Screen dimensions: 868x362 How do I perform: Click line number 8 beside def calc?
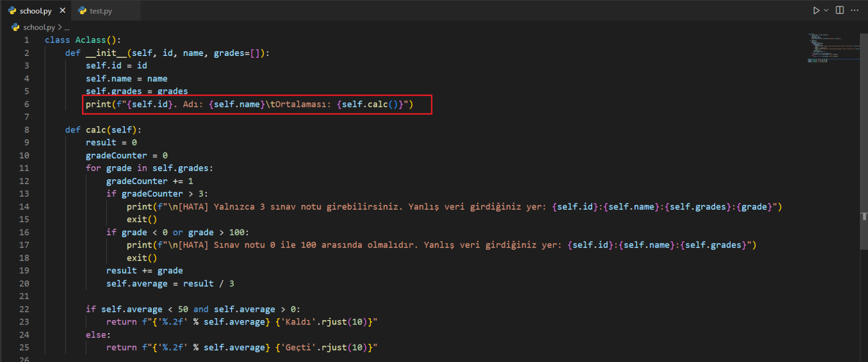[27, 130]
